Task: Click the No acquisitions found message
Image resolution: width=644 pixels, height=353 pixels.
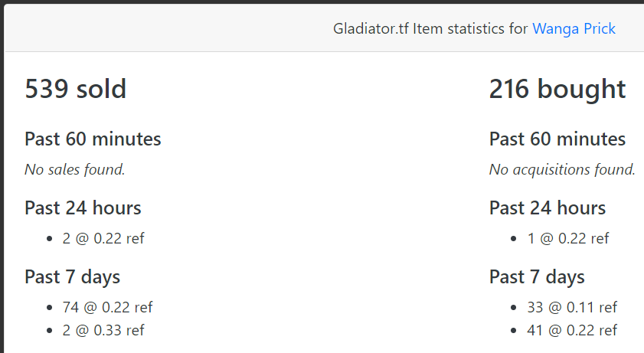Action: pos(562,169)
